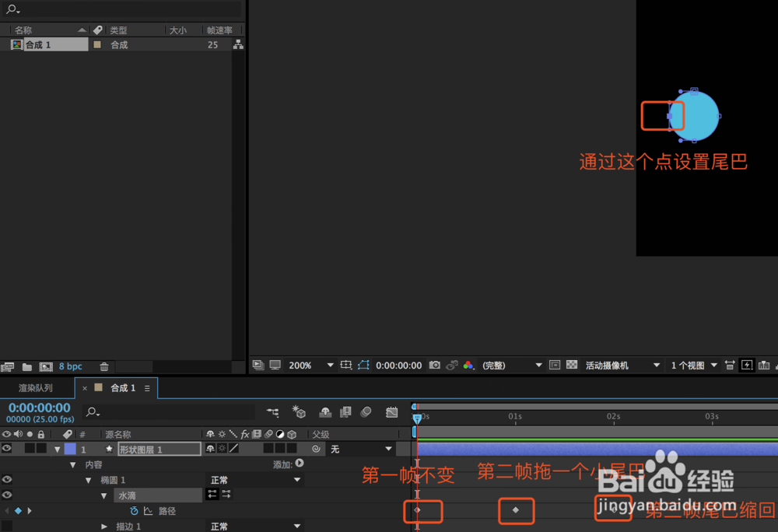Toggle always preview this view icon
The height and width of the screenshot is (532, 778).
click(258, 366)
